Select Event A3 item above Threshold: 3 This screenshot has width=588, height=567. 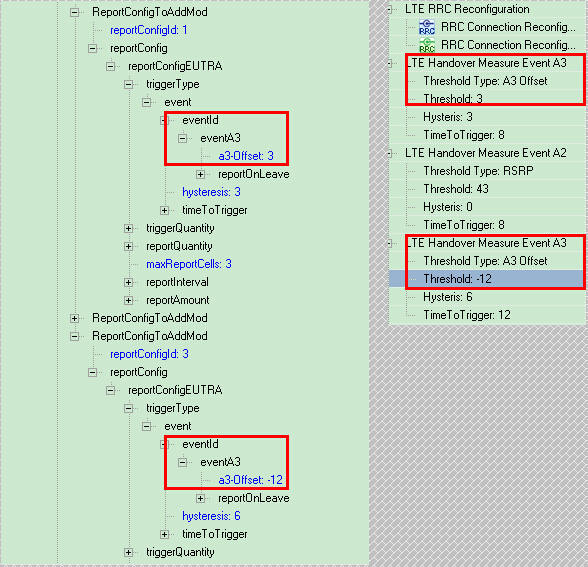coord(486,63)
